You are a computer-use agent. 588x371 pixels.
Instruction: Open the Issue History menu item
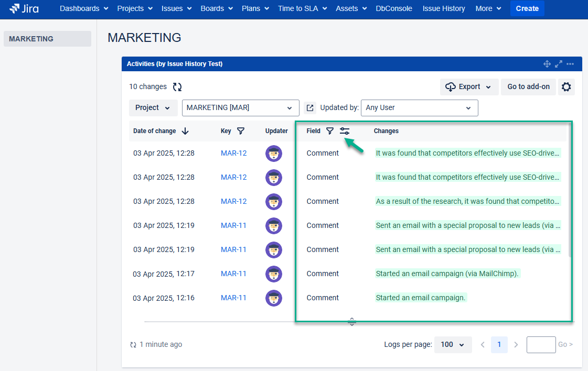pyautogui.click(x=443, y=8)
